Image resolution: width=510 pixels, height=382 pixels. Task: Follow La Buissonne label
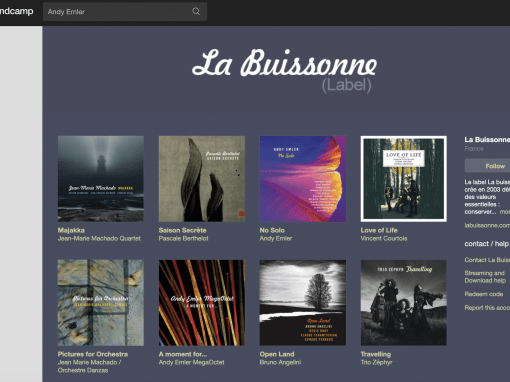point(487,166)
